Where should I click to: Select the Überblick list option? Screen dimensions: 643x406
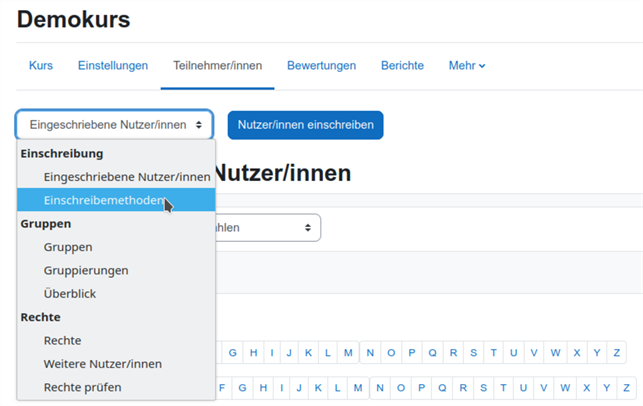[x=70, y=294]
